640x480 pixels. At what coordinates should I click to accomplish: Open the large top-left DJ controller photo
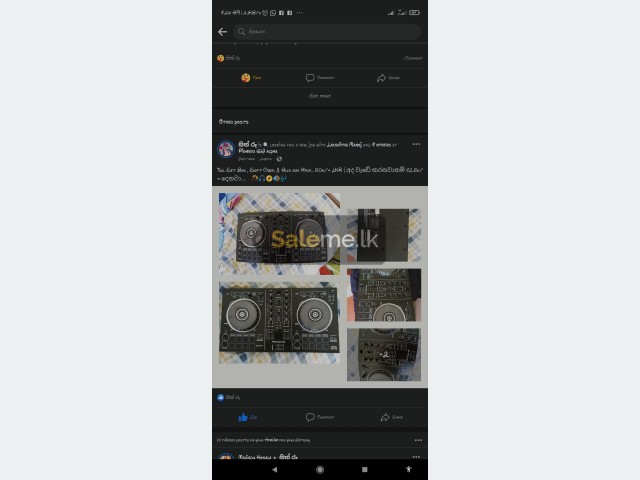click(x=279, y=234)
